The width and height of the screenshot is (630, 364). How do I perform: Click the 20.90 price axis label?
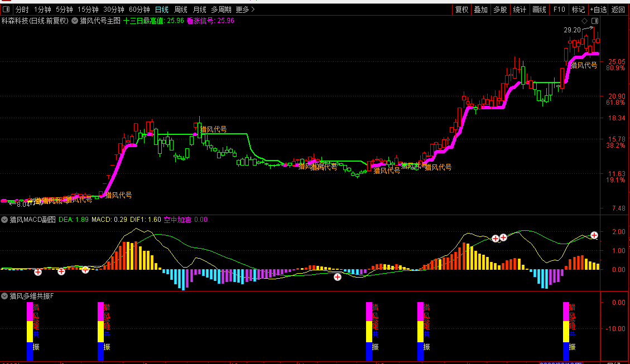617,96
